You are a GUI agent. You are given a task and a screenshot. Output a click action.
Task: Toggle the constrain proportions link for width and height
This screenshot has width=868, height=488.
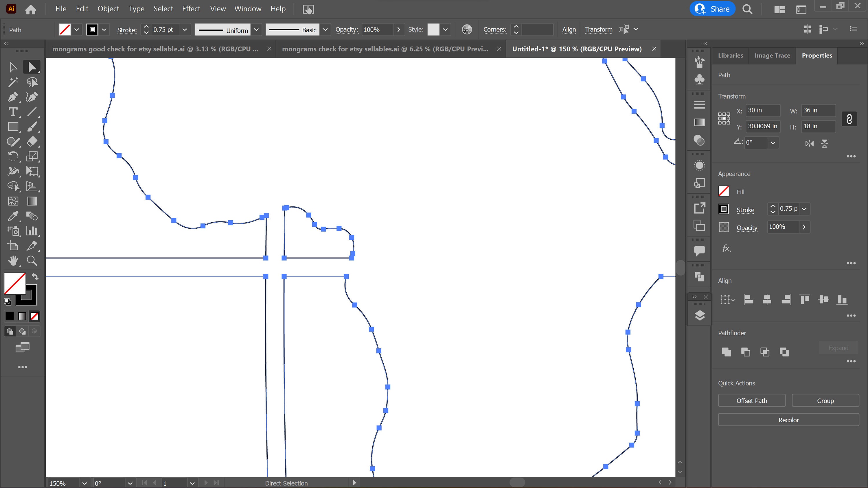click(x=849, y=119)
